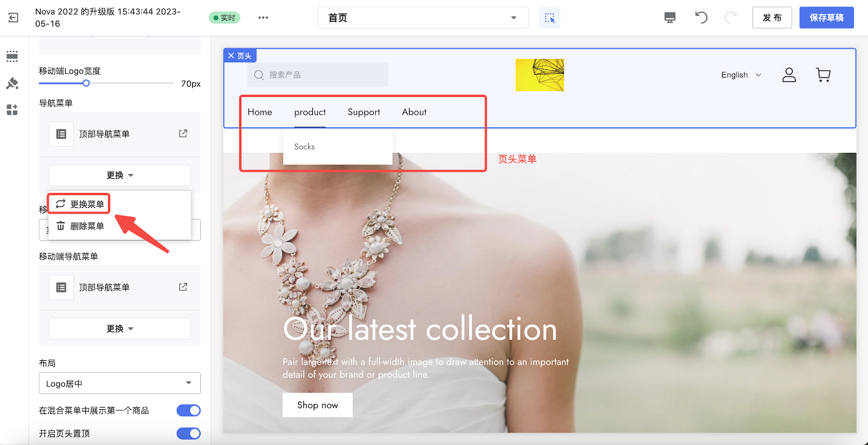This screenshot has height=445, width=868.
Task: Click the redo arrow icon
Action: click(731, 18)
